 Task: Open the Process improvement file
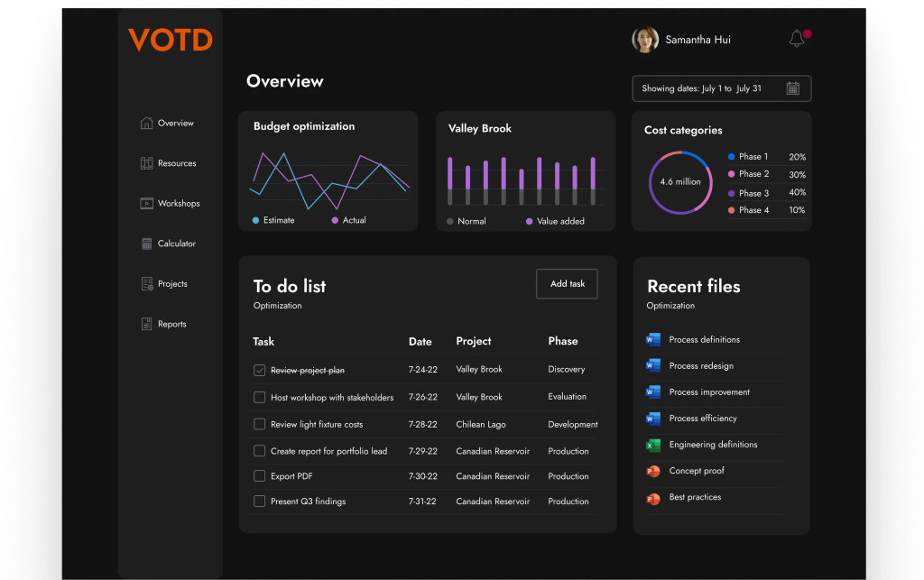[x=709, y=392]
